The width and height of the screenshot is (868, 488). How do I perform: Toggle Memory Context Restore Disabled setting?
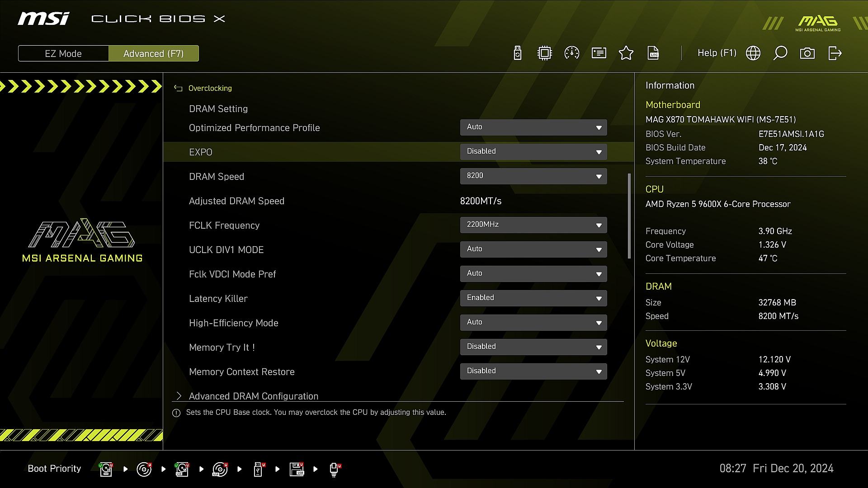tap(533, 371)
